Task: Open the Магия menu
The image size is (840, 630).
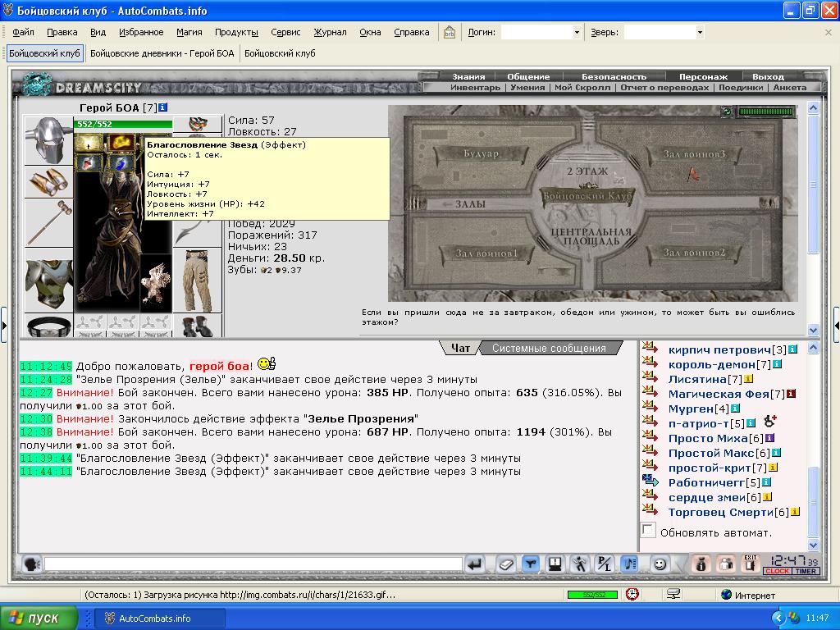Action: [x=189, y=32]
